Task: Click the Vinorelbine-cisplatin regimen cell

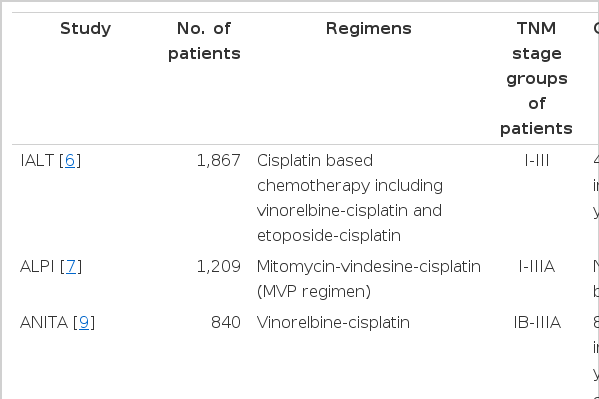Action: (333, 322)
